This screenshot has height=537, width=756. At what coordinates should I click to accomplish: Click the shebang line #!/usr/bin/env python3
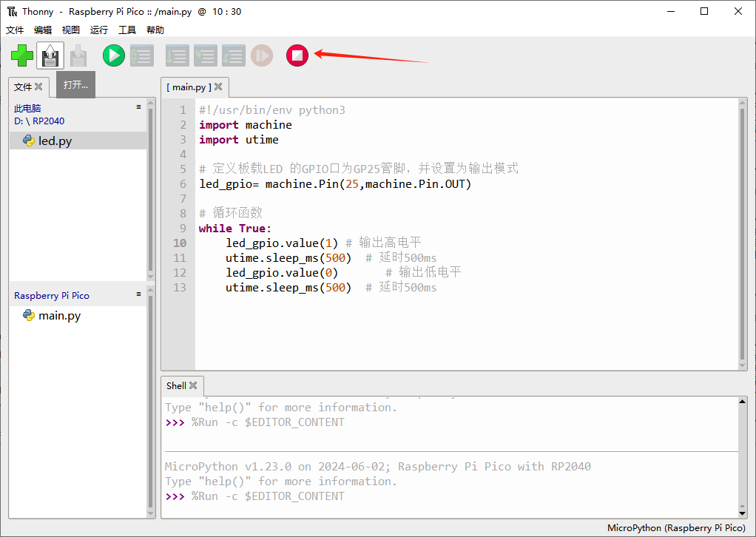[x=272, y=110]
